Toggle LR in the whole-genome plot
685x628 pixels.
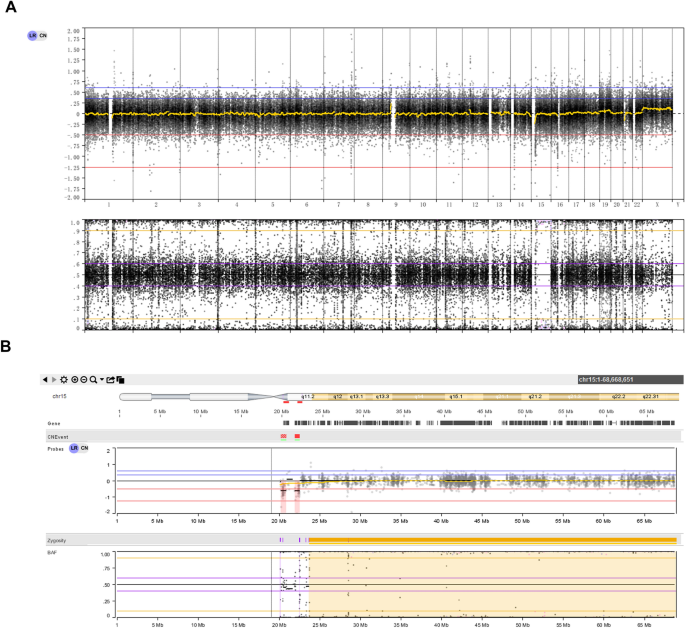click(x=31, y=36)
